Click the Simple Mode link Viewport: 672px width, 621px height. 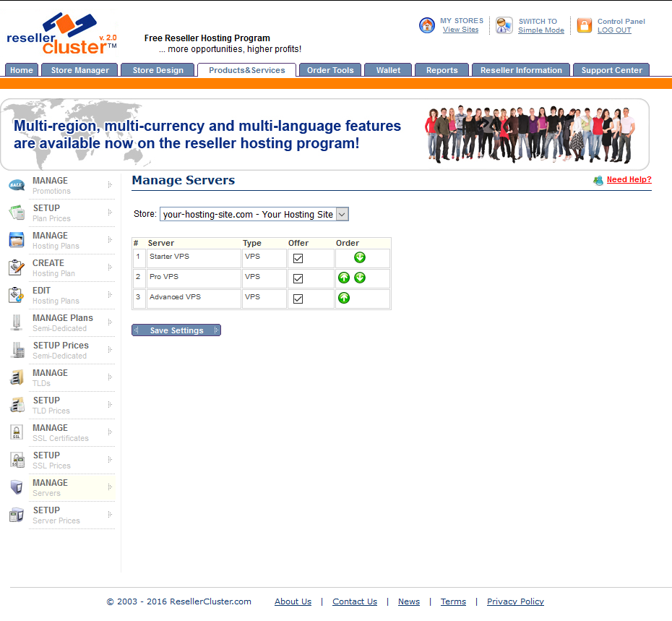coord(541,30)
